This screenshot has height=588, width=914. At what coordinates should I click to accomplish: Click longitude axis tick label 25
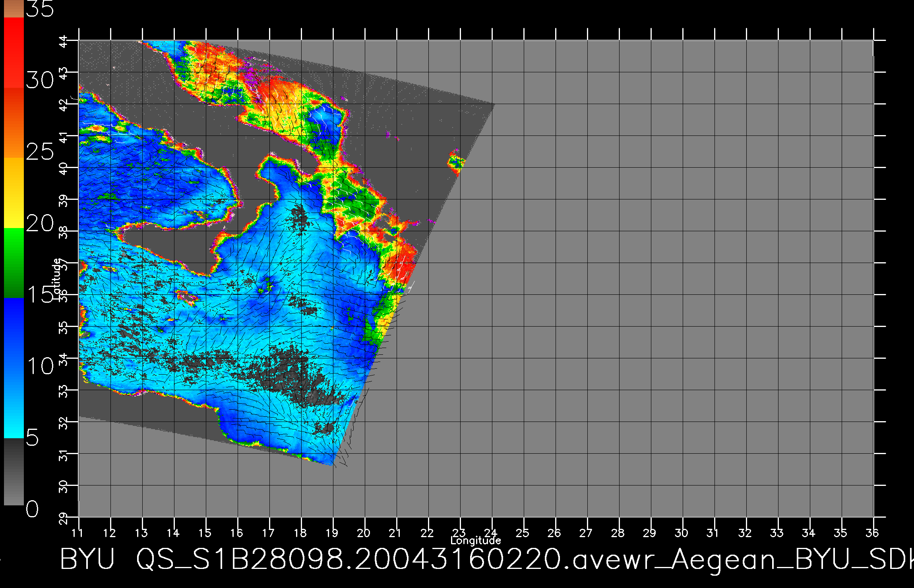point(523,532)
